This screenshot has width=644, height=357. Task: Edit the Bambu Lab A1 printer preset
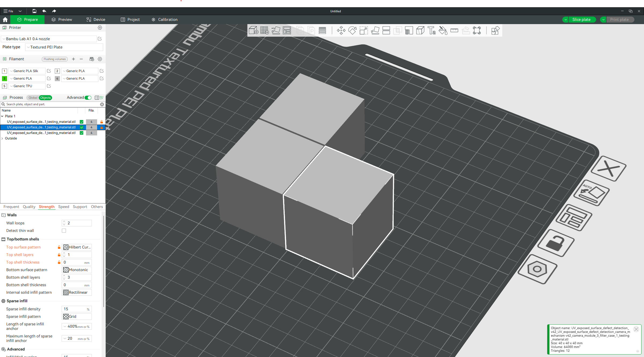100,39
